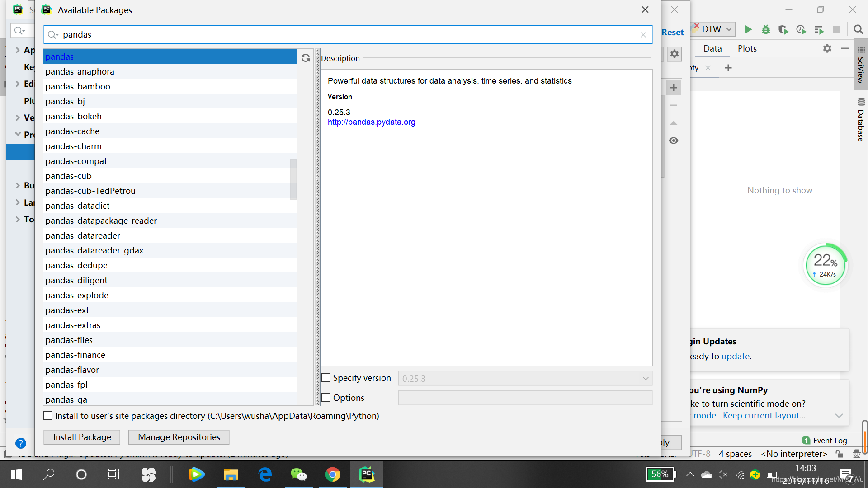The width and height of the screenshot is (868, 488).
Task: Enable the Options checkbox
Action: [x=326, y=398]
